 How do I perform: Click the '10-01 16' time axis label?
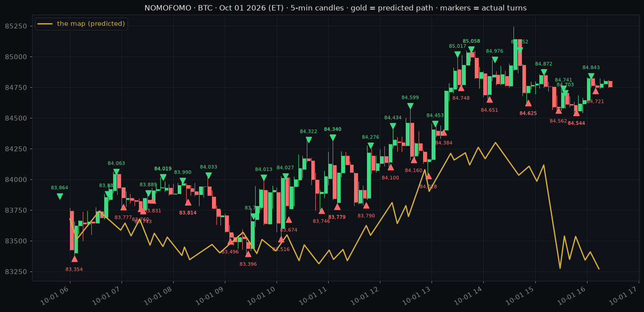tap(572, 296)
